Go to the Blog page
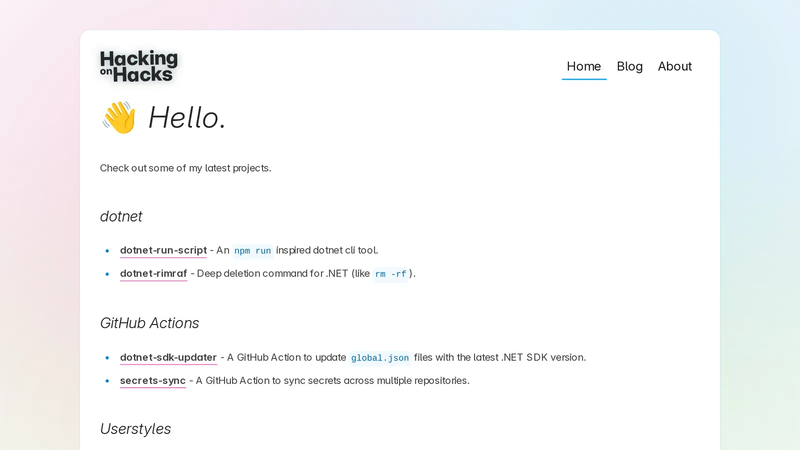Image resolution: width=800 pixels, height=450 pixels. [x=630, y=66]
